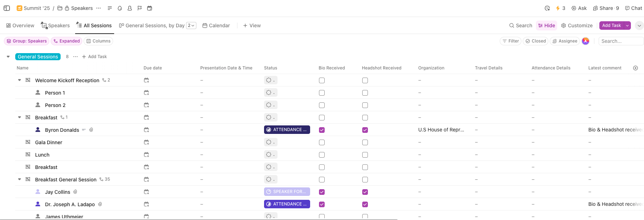Screen dimensions: 644x220
Task: Click the automations lightning bolt icon
Action: (558, 8)
